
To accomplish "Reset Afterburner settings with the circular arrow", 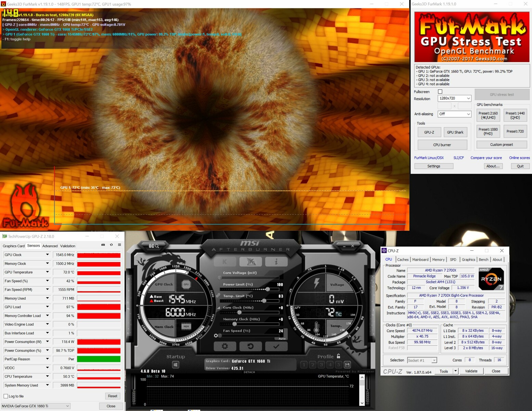I will coord(250,346).
